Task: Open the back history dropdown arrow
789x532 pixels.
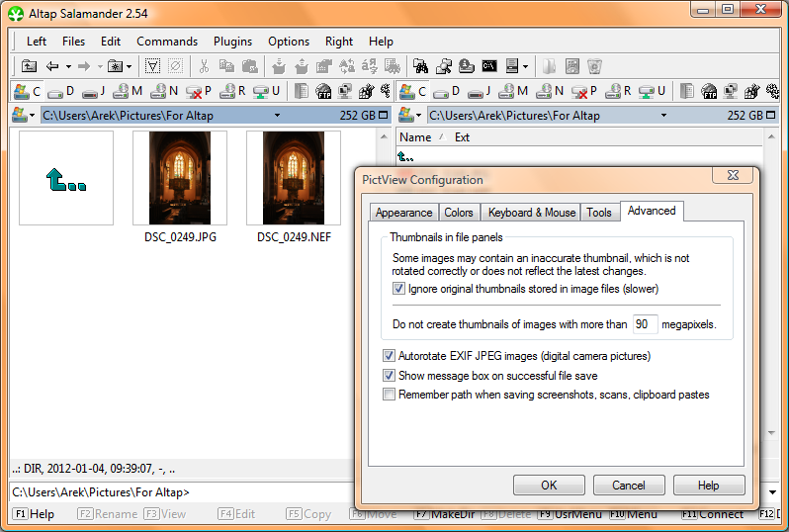Action: click(68, 67)
